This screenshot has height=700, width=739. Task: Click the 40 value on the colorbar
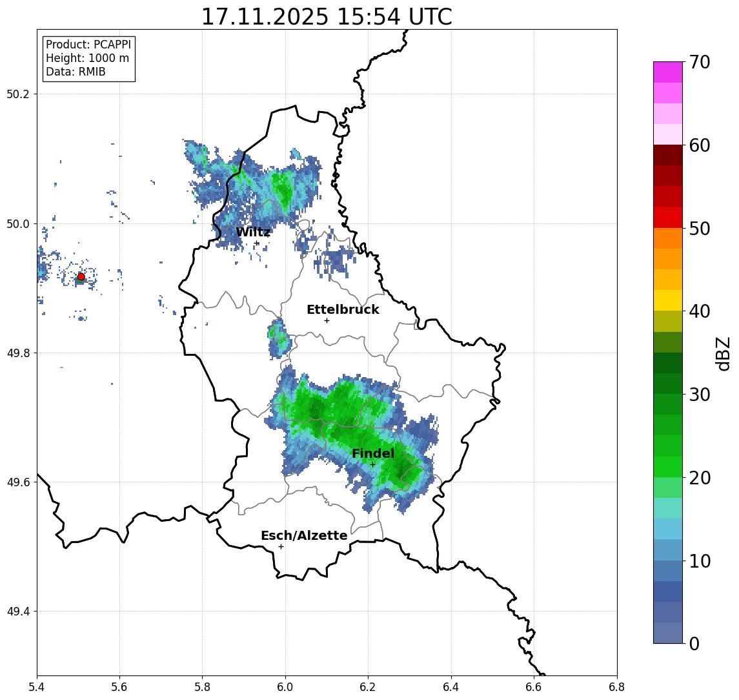click(700, 311)
